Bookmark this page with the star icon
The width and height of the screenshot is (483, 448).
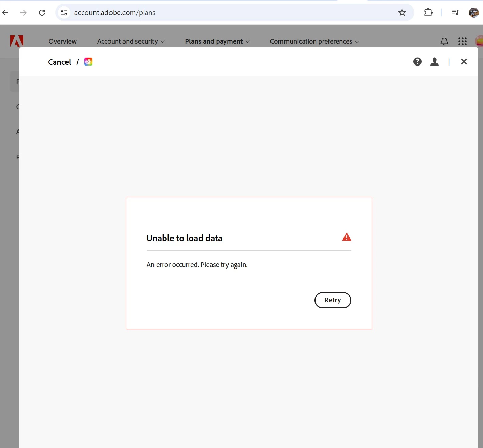pyautogui.click(x=402, y=13)
